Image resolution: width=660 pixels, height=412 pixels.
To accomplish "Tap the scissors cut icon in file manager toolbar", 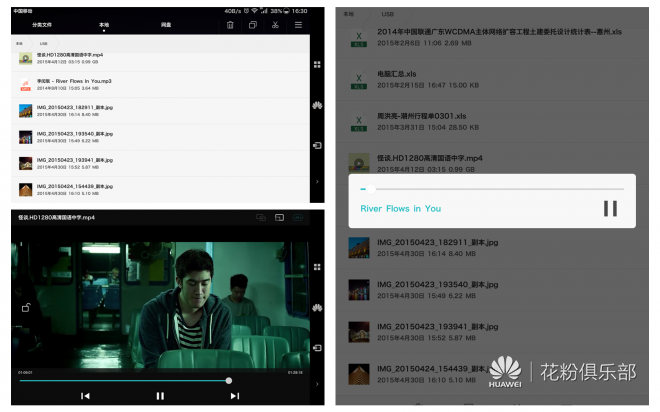I will tap(275, 25).
